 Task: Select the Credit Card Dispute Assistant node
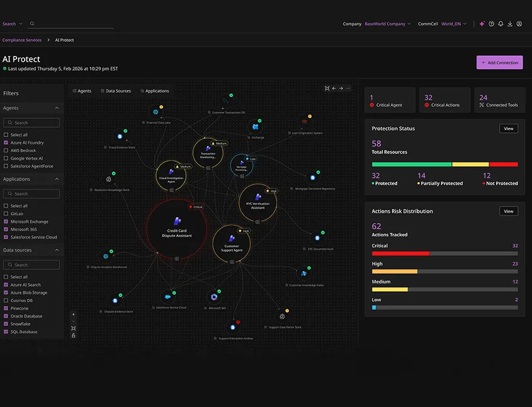pyautogui.click(x=177, y=229)
